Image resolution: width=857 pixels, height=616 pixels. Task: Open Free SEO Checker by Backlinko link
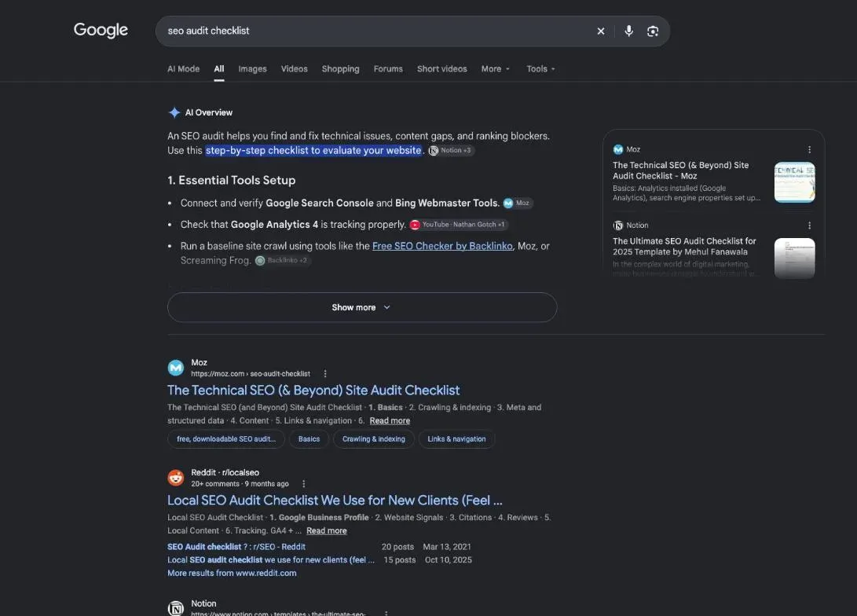click(x=442, y=246)
